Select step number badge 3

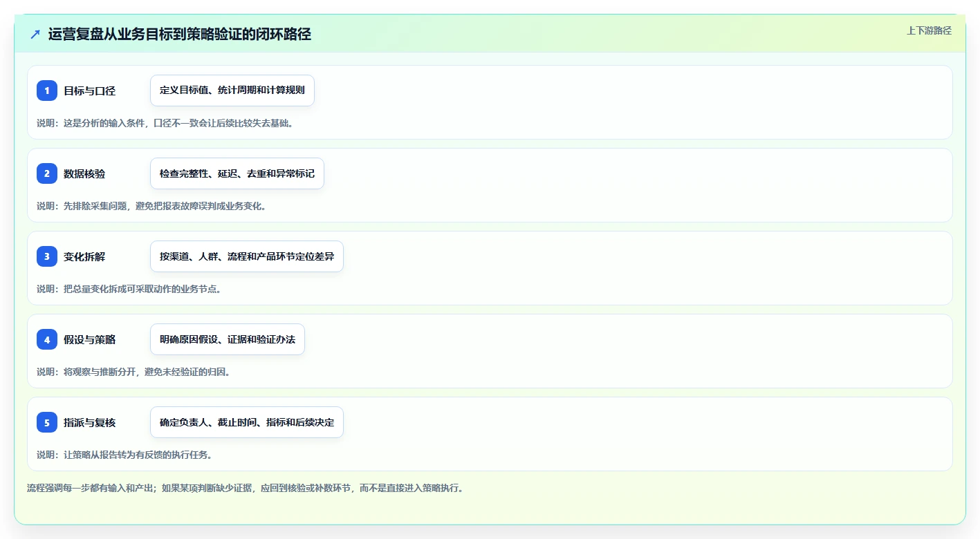[x=47, y=256]
